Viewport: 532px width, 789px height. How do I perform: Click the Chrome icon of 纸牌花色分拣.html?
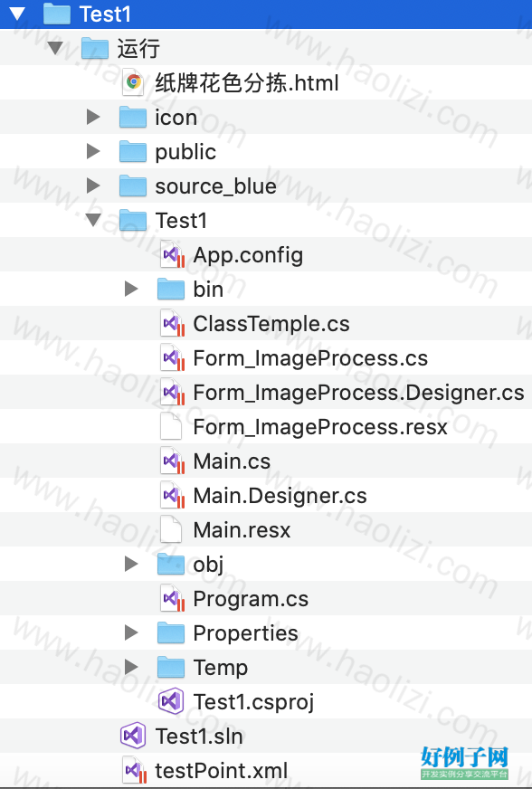133,82
